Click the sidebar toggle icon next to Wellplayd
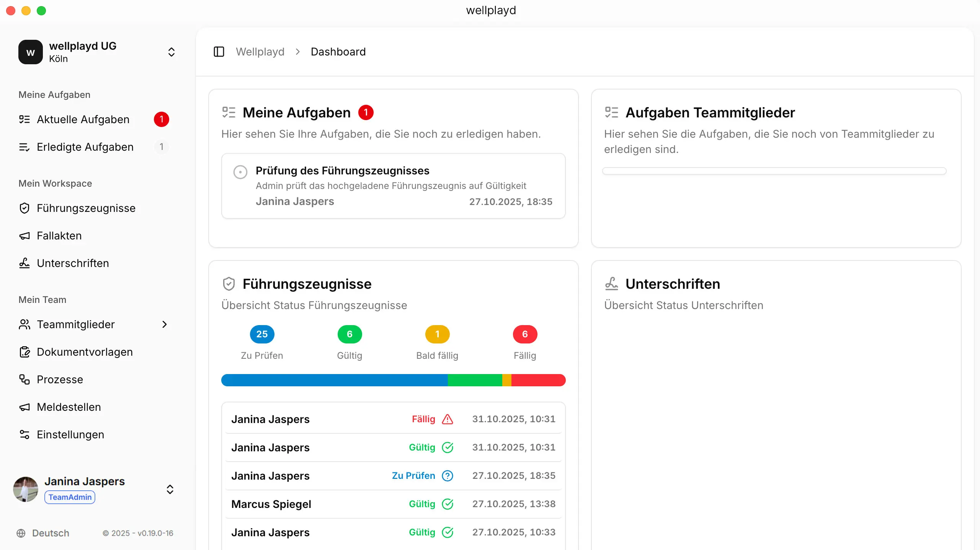The image size is (980, 550). [x=219, y=52]
